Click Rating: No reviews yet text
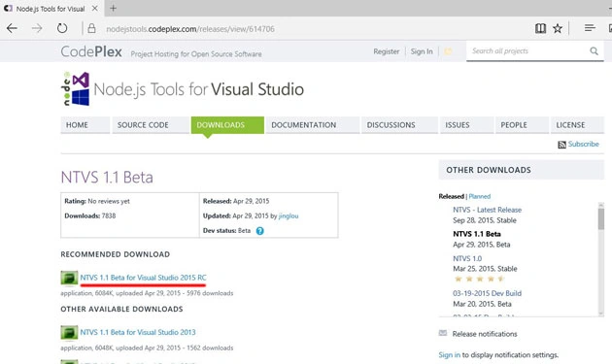Viewport: 612px width, 364px height. [x=97, y=201]
